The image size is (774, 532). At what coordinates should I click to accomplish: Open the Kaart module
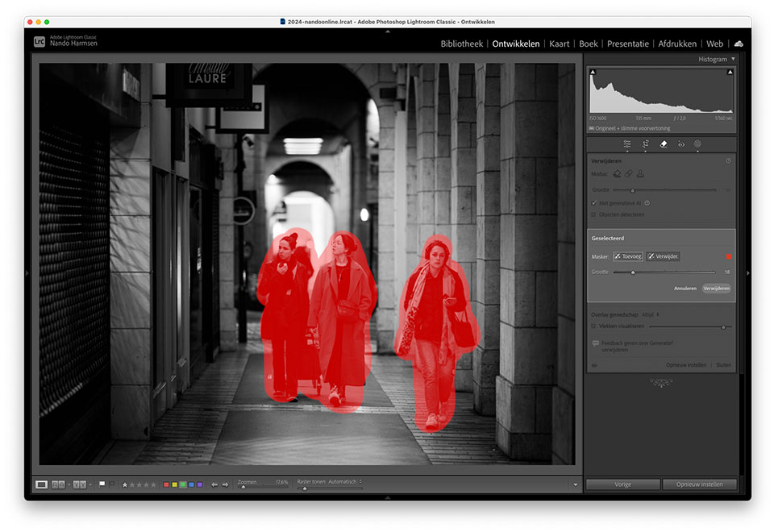click(560, 44)
